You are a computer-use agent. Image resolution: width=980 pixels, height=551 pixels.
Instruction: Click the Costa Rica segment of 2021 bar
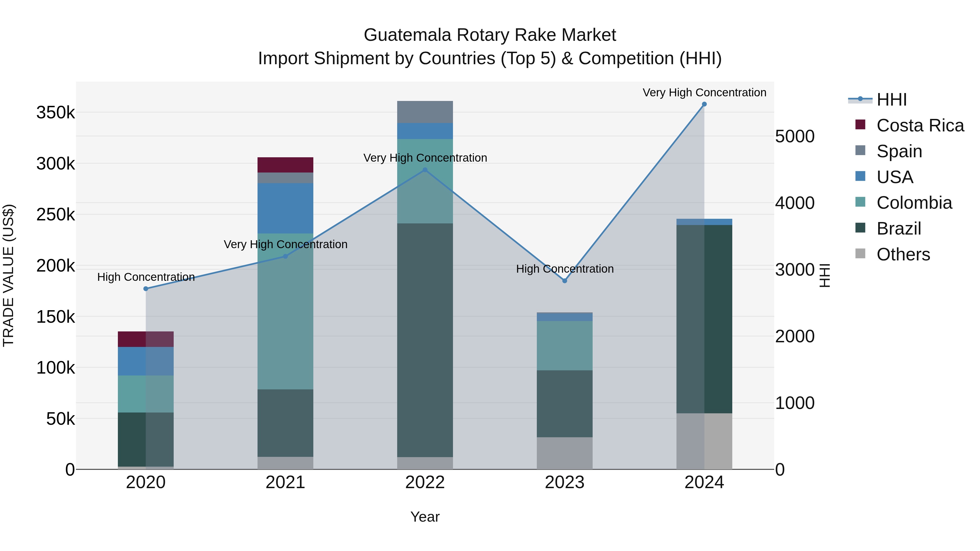coord(285,165)
